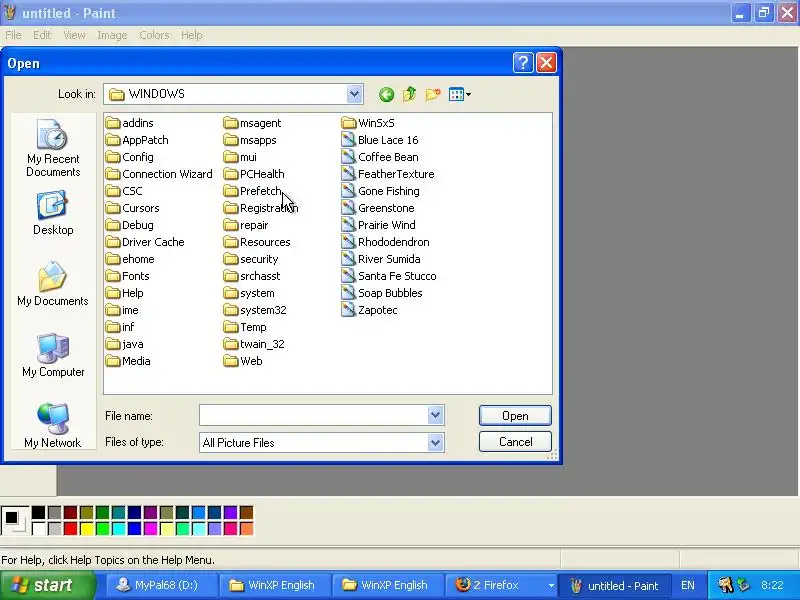Image resolution: width=800 pixels, height=600 pixels.
Task: Expand the File name dropdown arrow
Action: coord(435,415)
